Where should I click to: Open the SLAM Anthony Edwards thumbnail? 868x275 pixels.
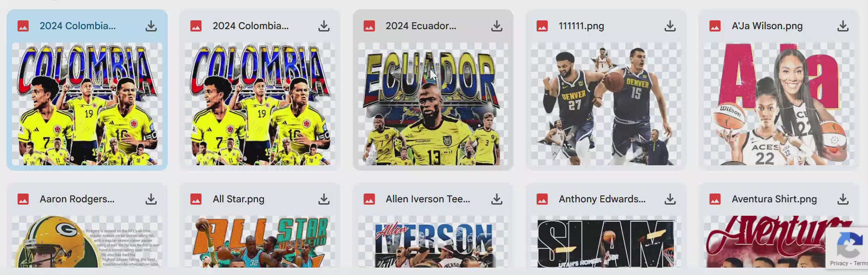(606, 242)
